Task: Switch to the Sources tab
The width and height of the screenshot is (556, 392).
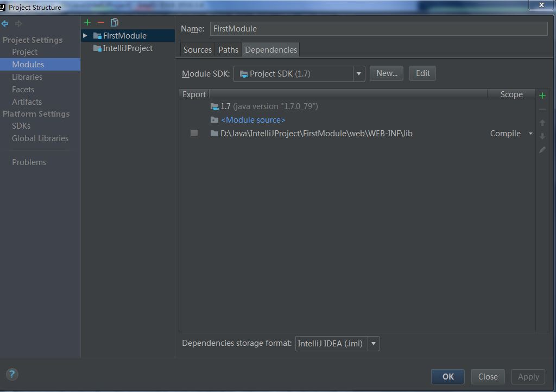Action: [197, 49]
